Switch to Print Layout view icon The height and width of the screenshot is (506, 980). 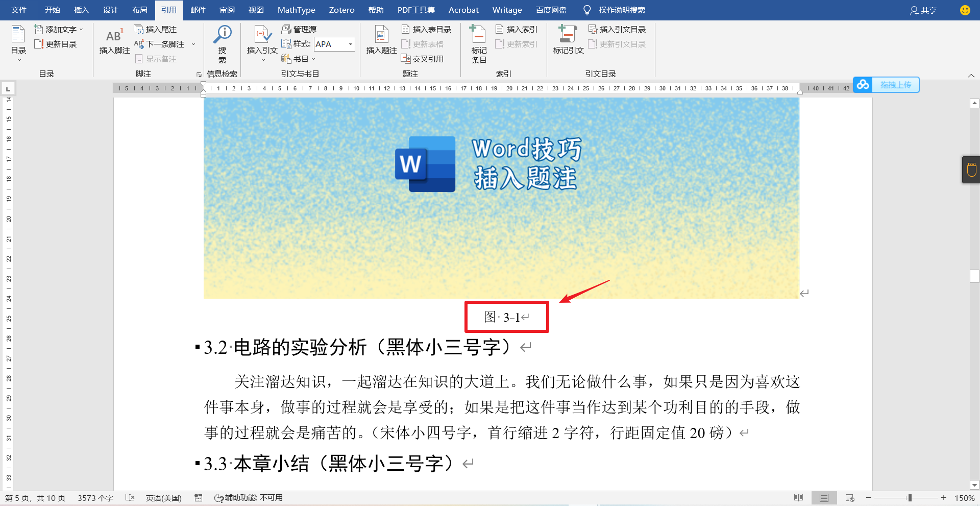[824, 498]
